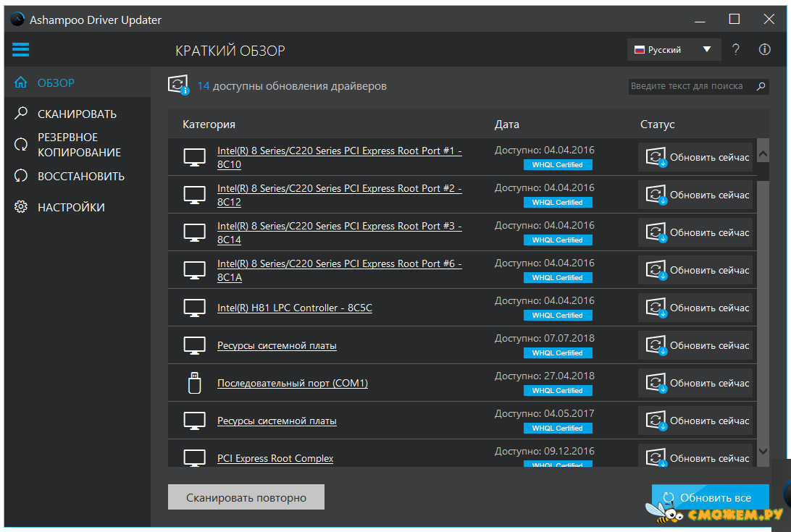Click Дата column header
This screenshot has height=532, width=791.
[506, 124]
